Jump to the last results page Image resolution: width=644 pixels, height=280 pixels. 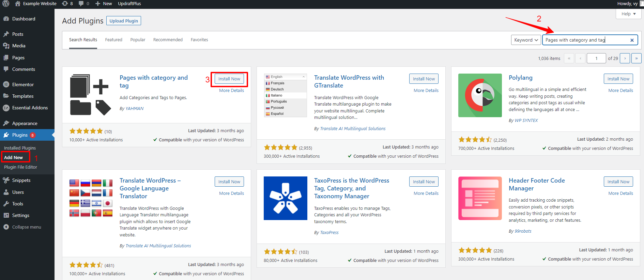[x=637, y=58]
